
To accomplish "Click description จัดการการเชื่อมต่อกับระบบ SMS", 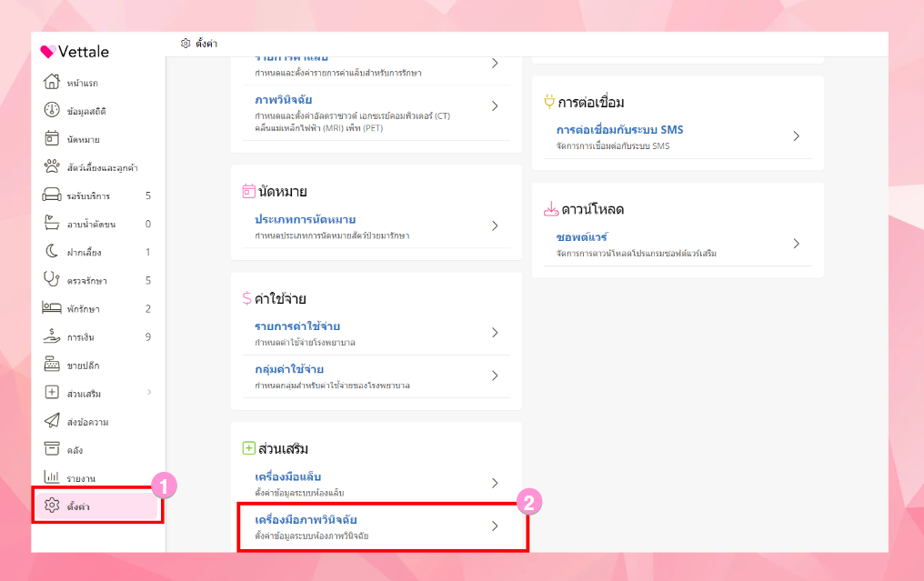I will click(x=613, y=146).
